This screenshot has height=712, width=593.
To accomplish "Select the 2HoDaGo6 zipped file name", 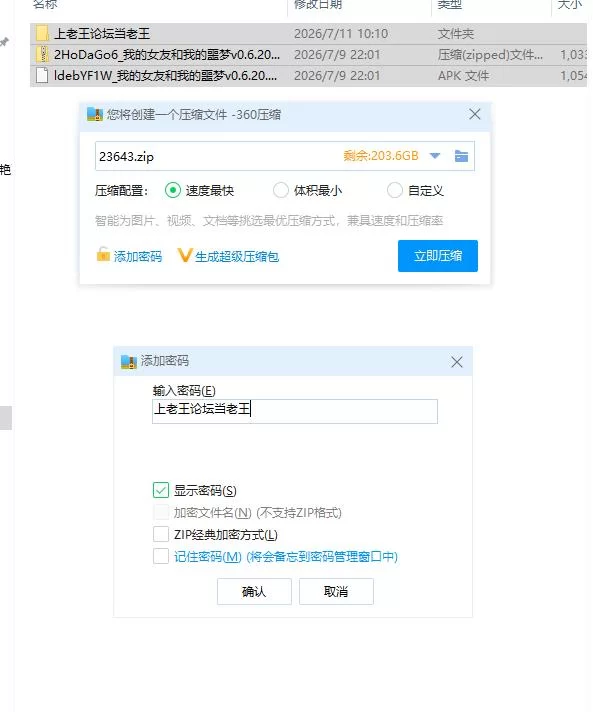I will pos(167,54).
